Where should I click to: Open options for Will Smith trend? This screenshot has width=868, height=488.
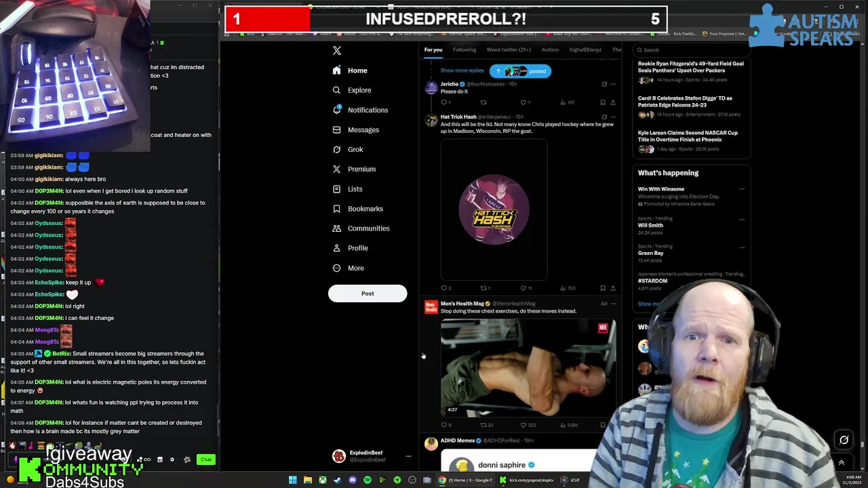click(x=741, y=219)
